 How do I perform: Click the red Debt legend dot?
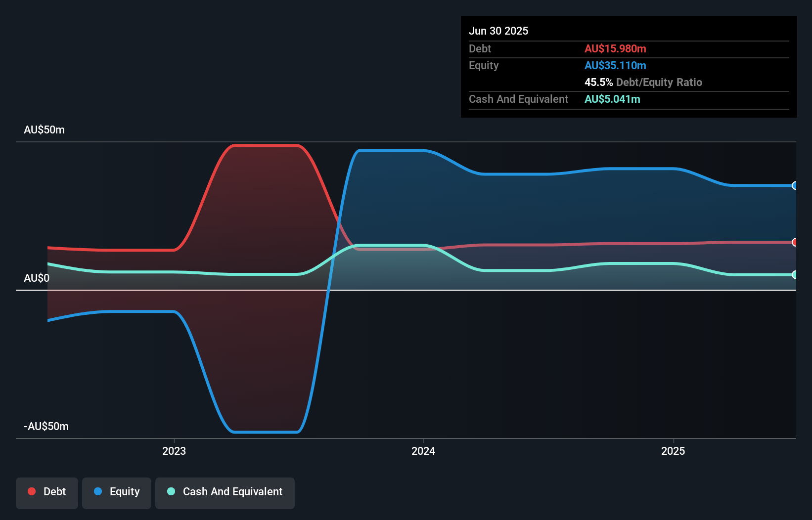[31, 491]
